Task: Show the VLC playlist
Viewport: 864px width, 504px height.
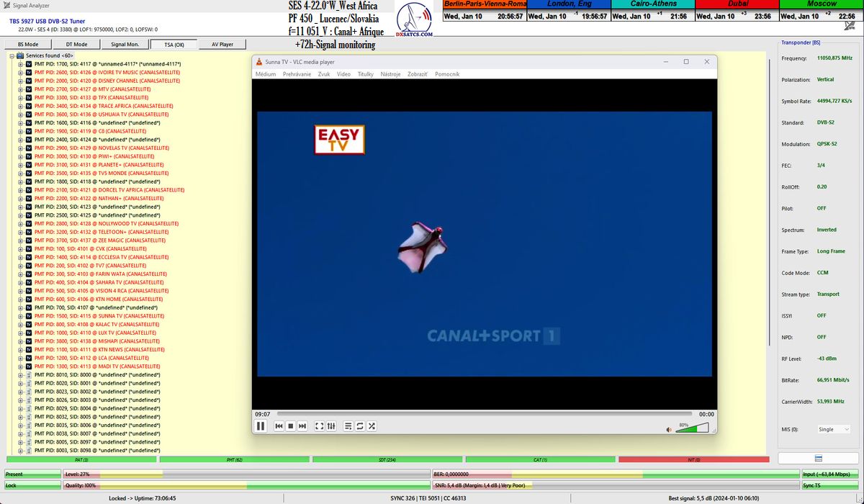Action: pos(348,426)
